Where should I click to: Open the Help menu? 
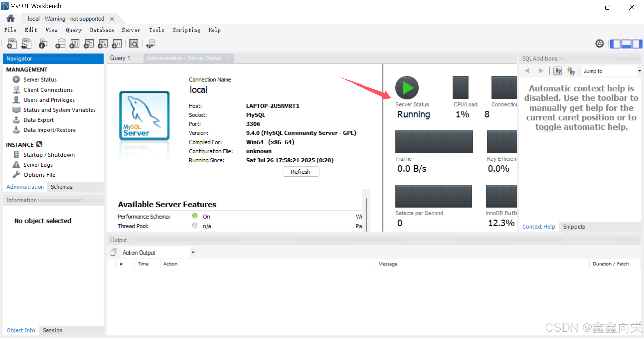[215, 30]
